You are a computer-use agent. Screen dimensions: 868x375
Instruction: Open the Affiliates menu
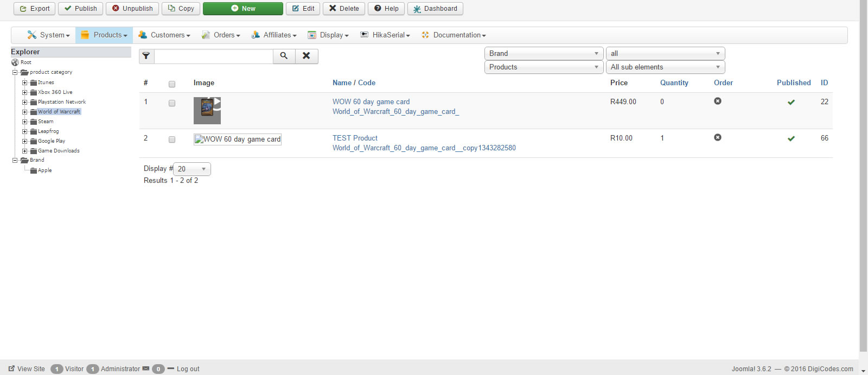click(x=274, y=35)
